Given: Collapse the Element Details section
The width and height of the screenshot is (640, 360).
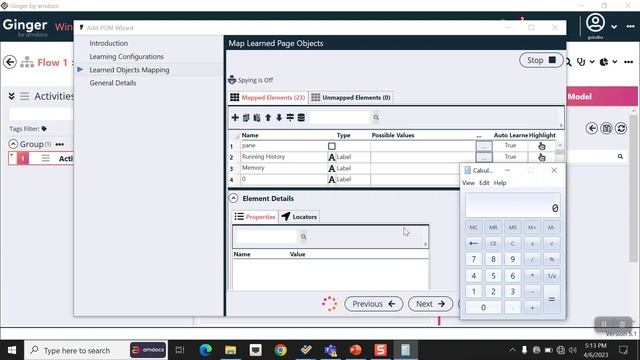Looking at the screenshot, I should click(233, 198).
